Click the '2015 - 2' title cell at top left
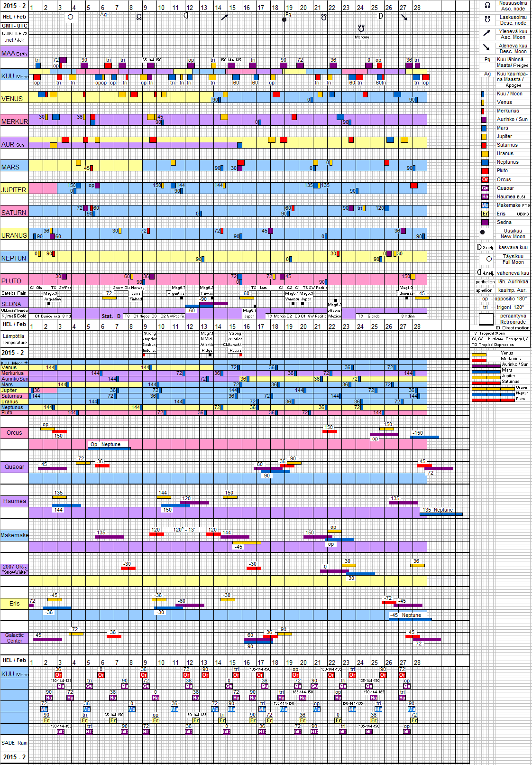 point(14,6)
